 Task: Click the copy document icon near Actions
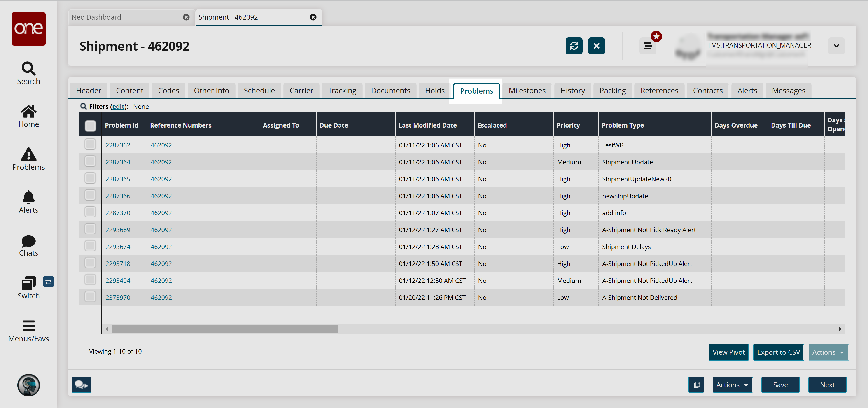click(696, 385)
